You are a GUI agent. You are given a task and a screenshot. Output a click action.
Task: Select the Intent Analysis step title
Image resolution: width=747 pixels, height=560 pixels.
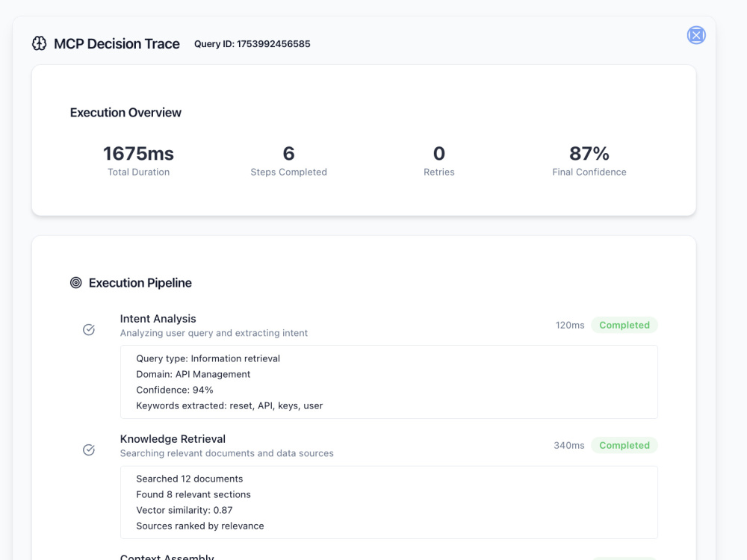(x=158, y=319)
